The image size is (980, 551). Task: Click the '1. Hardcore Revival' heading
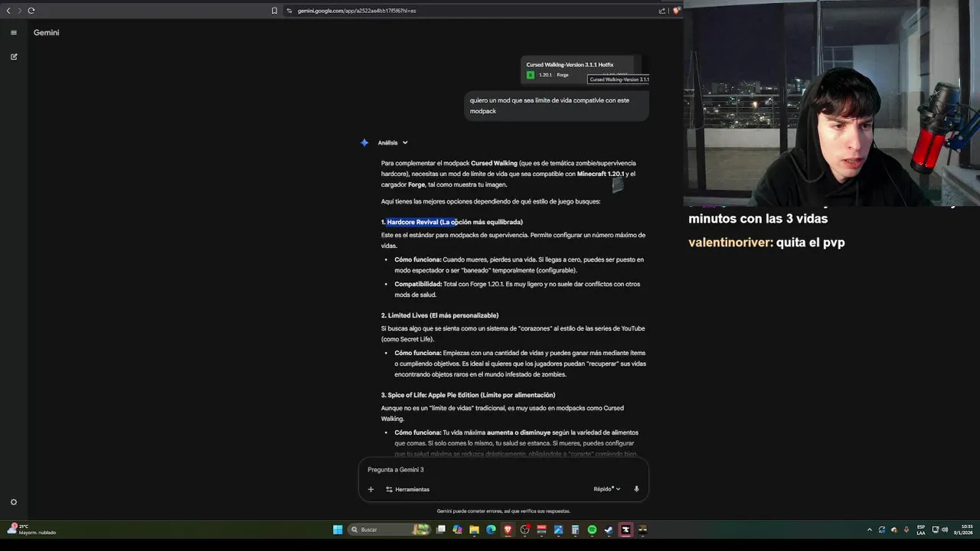point(452,222)
